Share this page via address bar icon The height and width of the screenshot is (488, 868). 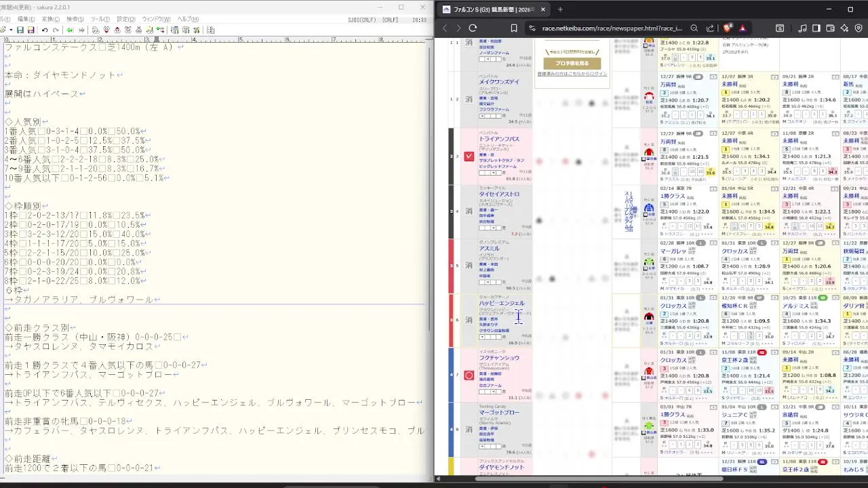[x=710, y=28]
